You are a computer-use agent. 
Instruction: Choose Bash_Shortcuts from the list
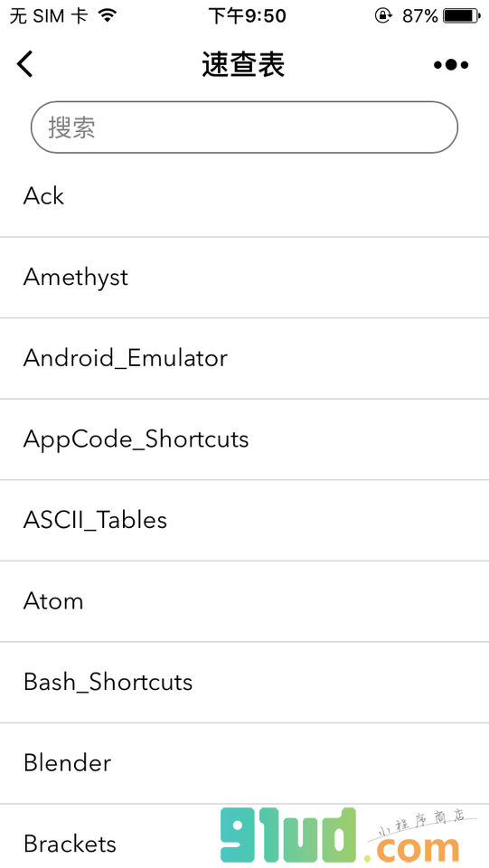pos(244,682)
